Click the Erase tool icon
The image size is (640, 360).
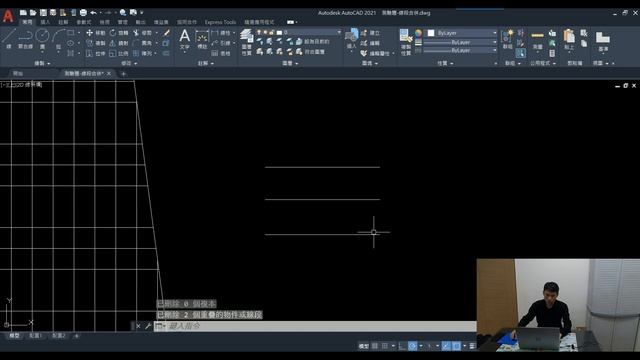pyautogui.click(x=167, y=33)
